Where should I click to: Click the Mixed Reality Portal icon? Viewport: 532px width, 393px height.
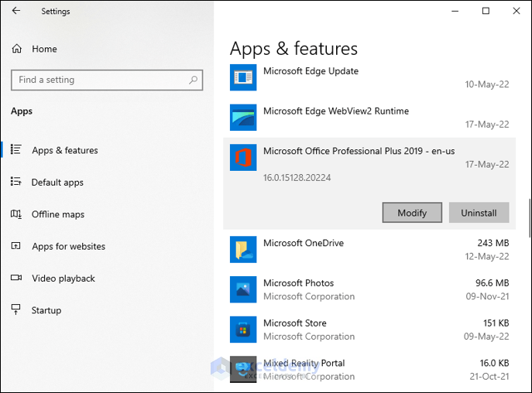pyautogui.click(x=243, y=370)
